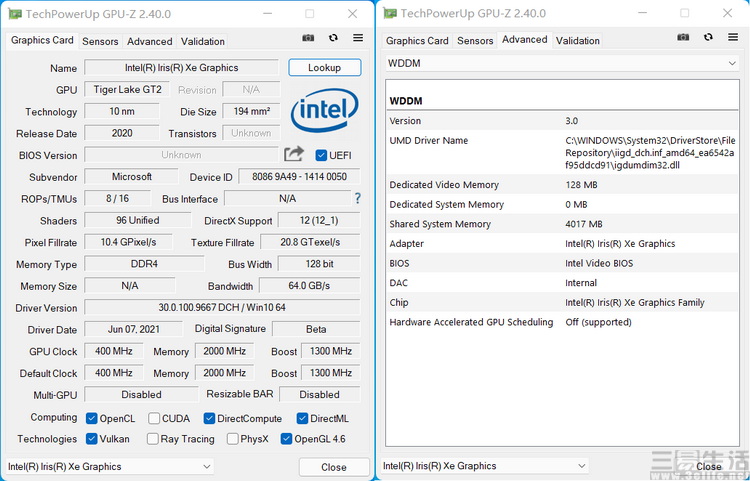Select the Graphics Card tab in the left window

pos(42,40)
